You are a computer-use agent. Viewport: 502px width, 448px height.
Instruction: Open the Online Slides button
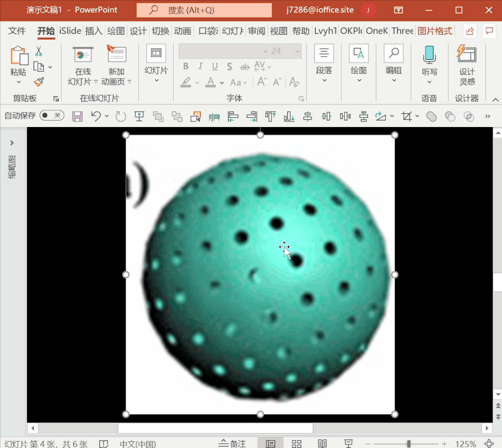83,66
